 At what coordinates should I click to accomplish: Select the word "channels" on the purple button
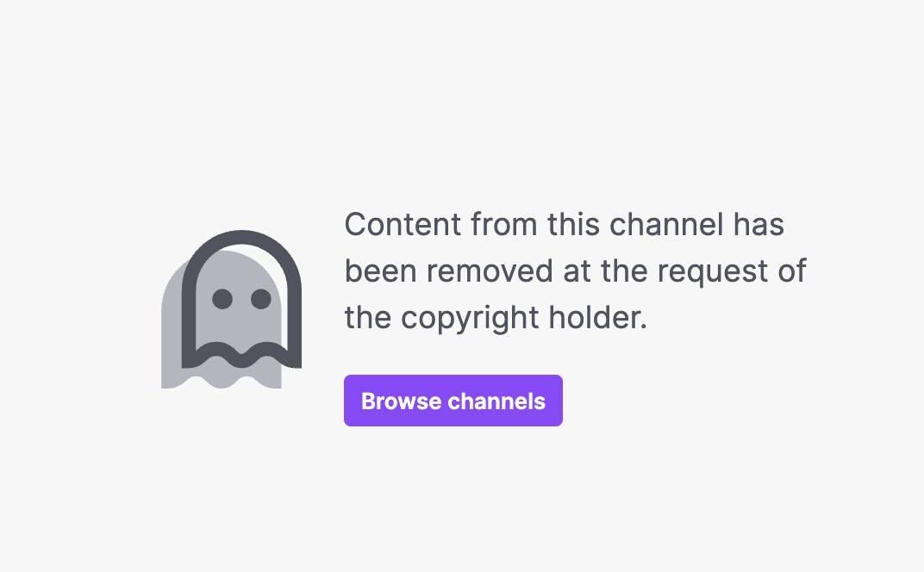[496, 401]
